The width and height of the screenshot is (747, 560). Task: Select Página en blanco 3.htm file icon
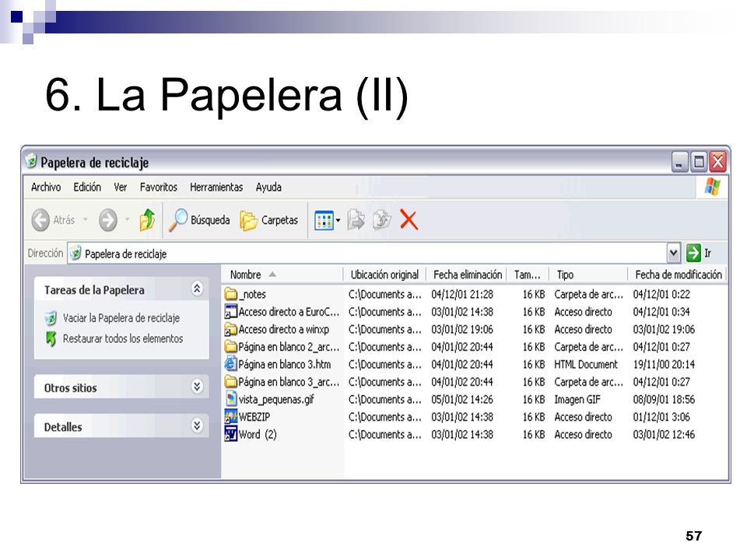230,364
